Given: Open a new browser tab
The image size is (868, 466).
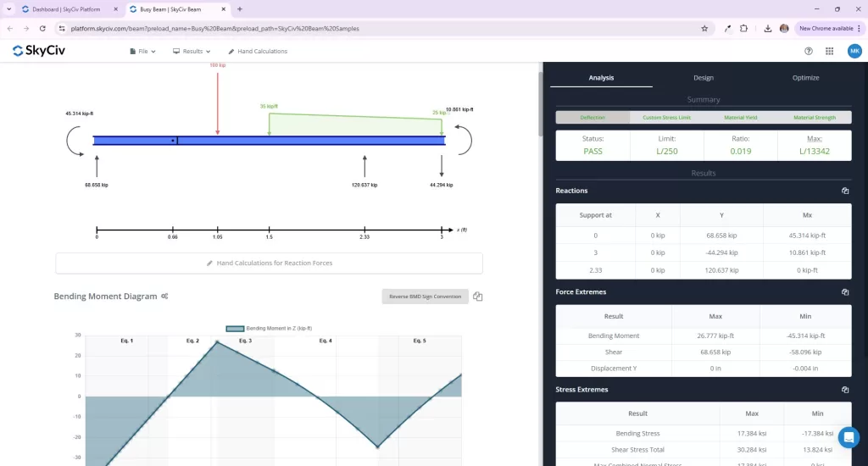Looking at the screenshot, I should (240, 9).
